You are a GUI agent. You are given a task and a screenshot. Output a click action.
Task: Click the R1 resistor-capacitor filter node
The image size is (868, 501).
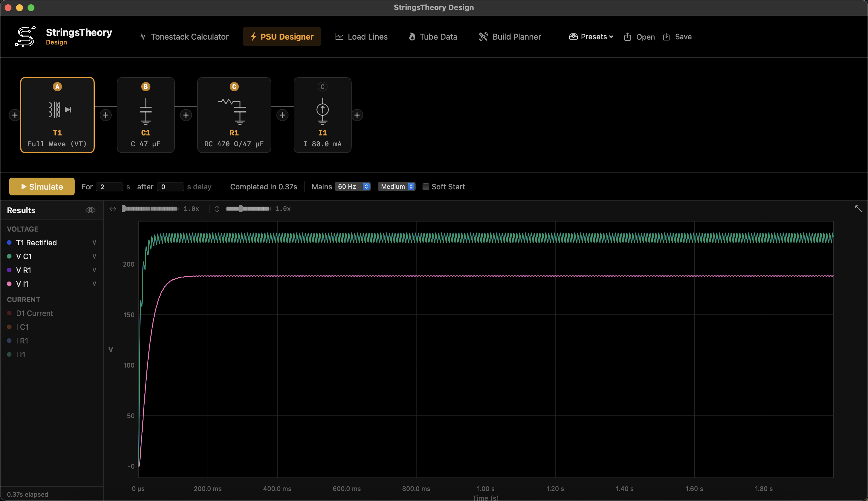pos(234,115)
